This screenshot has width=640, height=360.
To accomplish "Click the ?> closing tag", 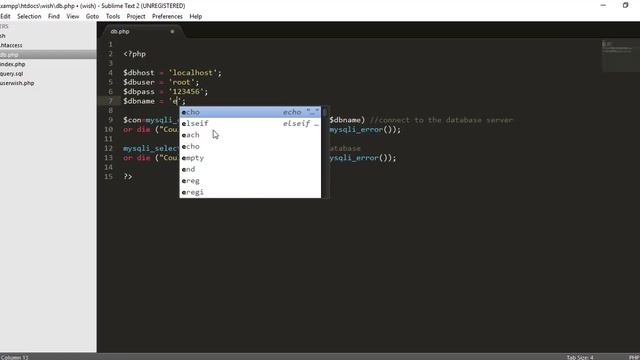I will (128, 176).
